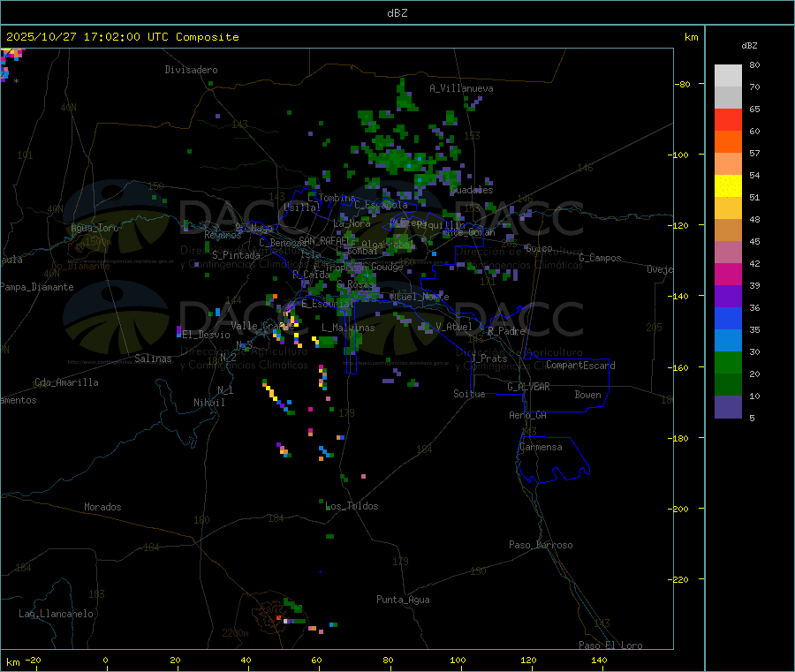Click the Cda_Amarilla label
The height and width of the screenshot is (672, 795).
(x=66, y=382)
